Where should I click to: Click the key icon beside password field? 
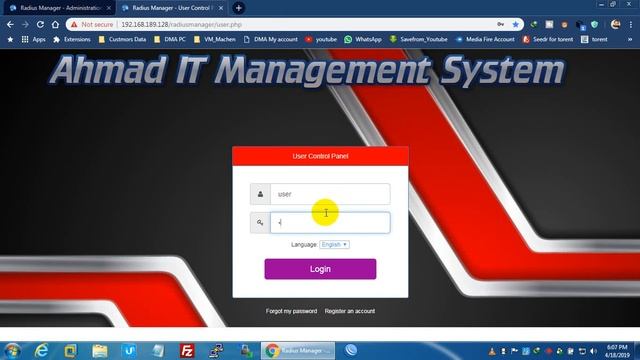coord(260,222)
